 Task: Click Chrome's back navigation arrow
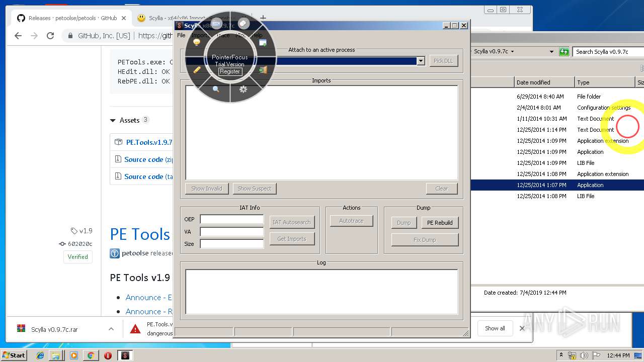pos(18,36)
